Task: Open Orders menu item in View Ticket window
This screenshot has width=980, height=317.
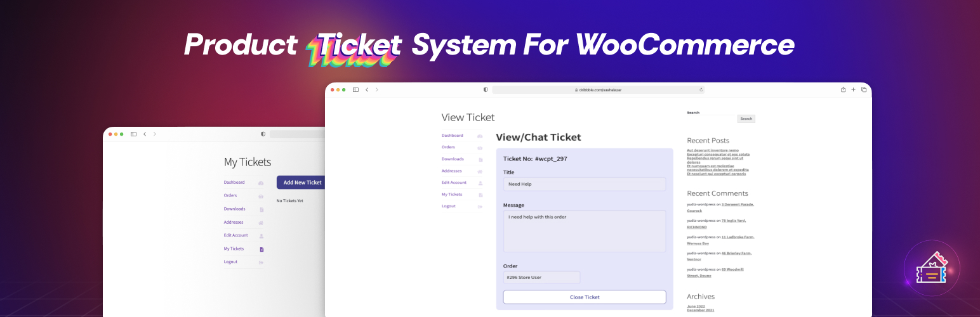Action: (449, 147)
